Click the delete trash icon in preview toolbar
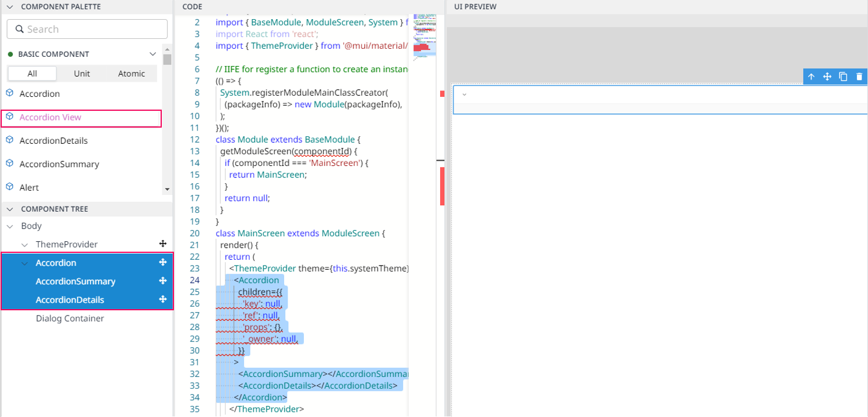Viewport: 868px width, 417px height. click(x=859, y=77)
